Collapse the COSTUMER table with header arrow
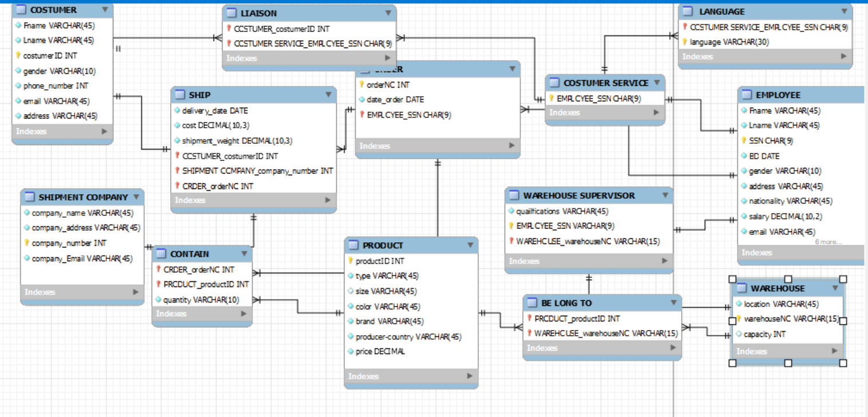 (x=104, y=10)
